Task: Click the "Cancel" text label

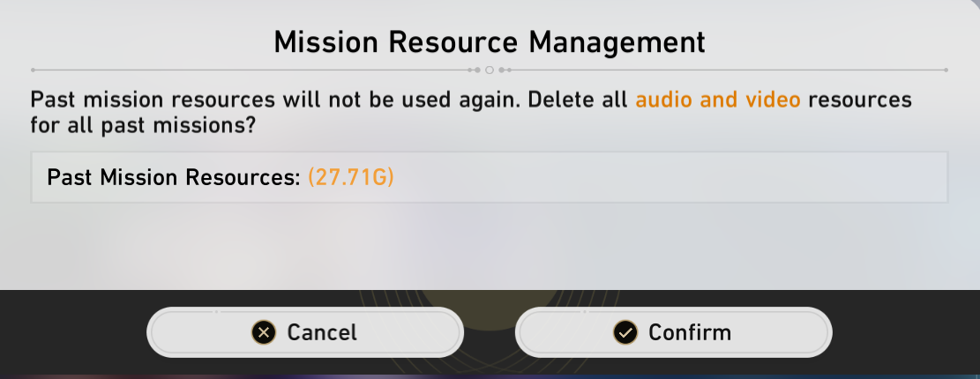Action: [x=322, y=332]
